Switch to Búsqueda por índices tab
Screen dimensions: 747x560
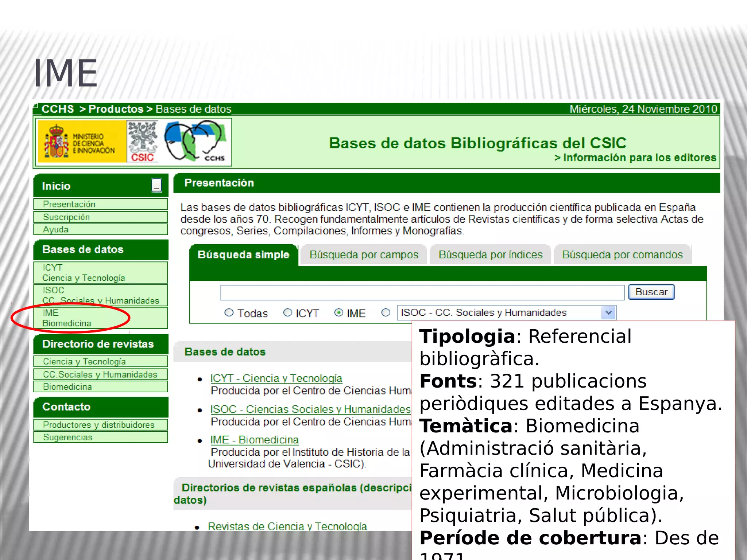click(x=490, y=254)
